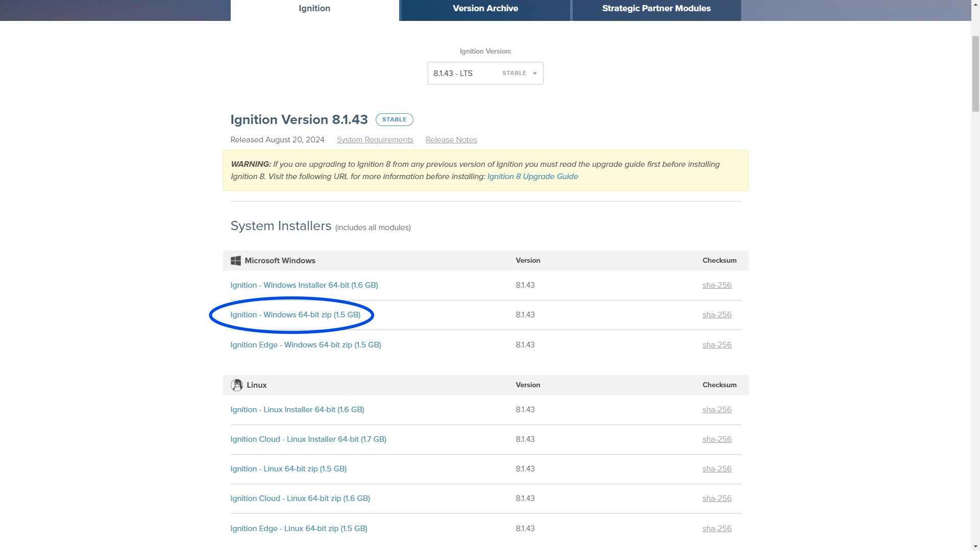Download Ignition Edge Linux 64-bit zip
Viewport: 980px width, 551px height.
299,529
